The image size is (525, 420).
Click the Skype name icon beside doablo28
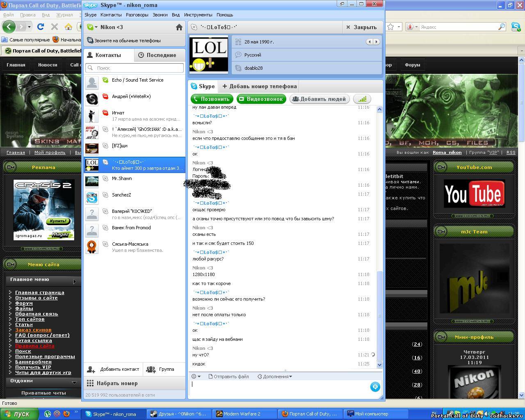tap(238, 68)
